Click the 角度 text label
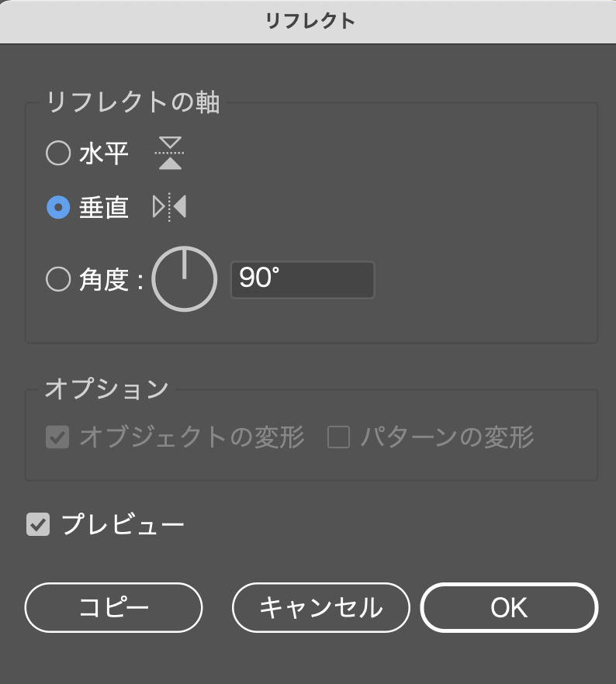Image resolution: width=616 pixels, height=684 pixels. pos(104,279)
